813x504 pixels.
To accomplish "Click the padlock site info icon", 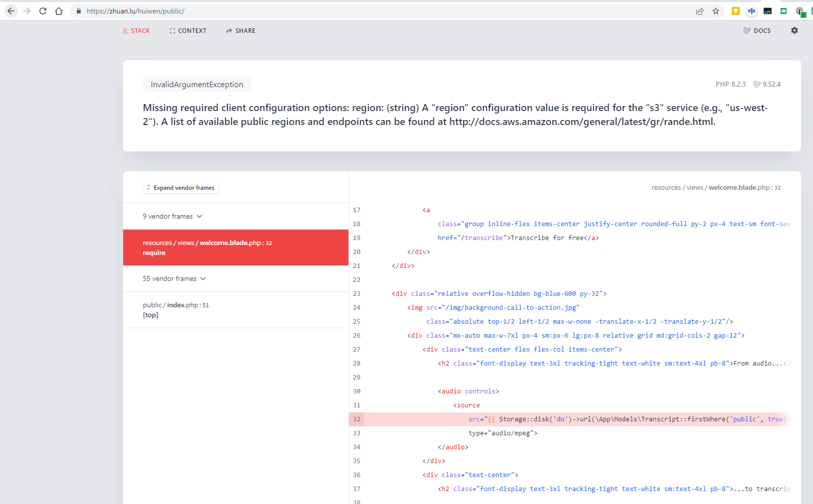I will tap(79, 11).
